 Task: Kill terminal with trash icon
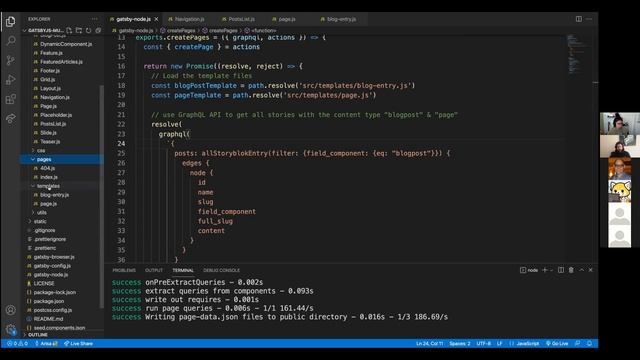571,270
